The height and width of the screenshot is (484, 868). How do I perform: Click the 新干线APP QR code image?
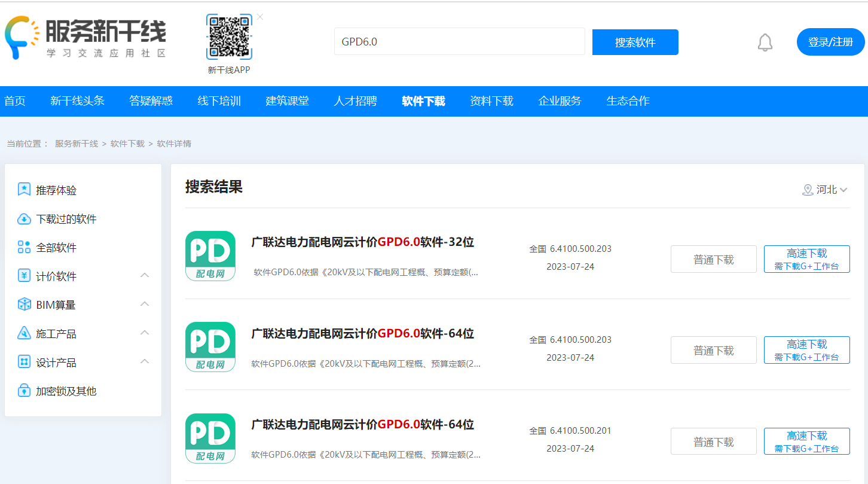229,37
